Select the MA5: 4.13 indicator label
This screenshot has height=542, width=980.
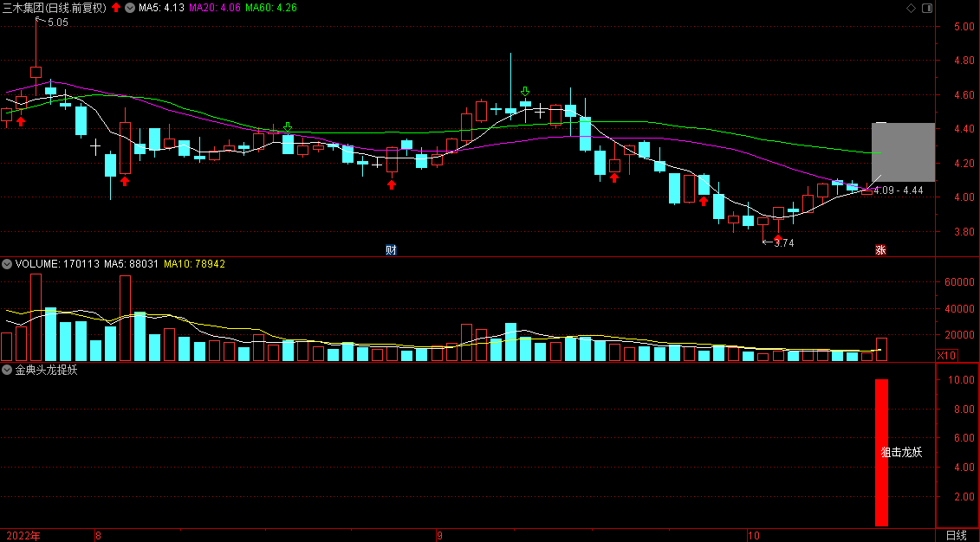[x=161, y=8]
